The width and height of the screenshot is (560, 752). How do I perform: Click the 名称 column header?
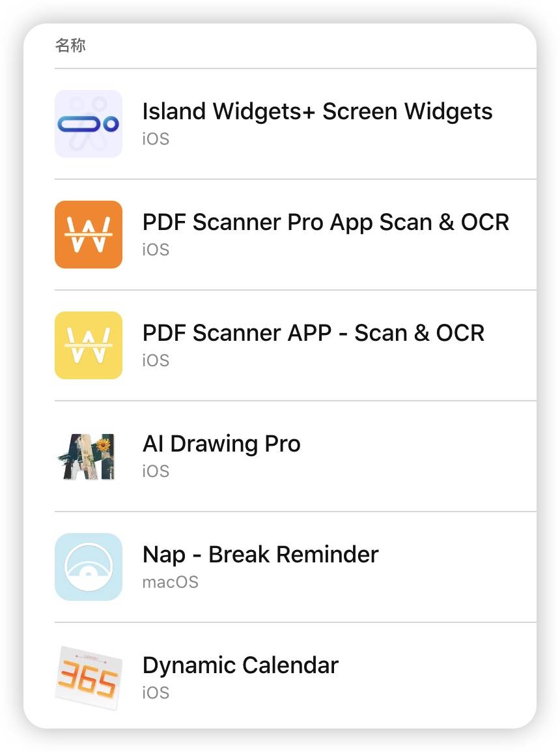70,46
